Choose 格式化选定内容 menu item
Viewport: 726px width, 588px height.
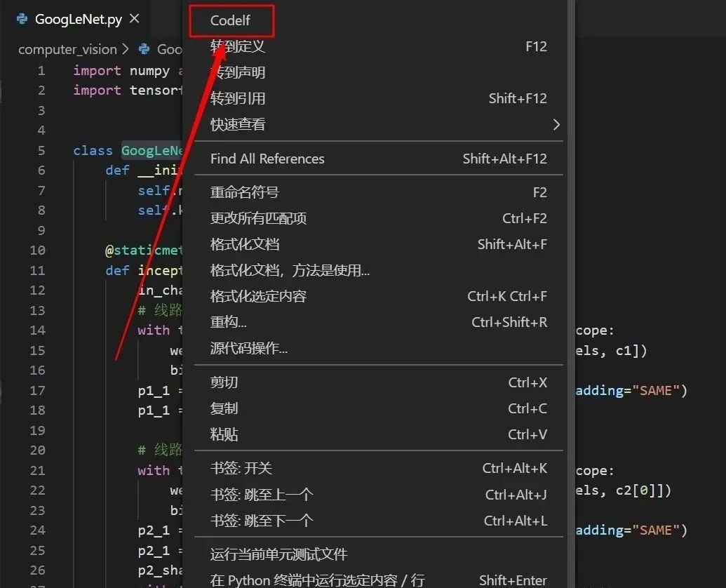378,296
